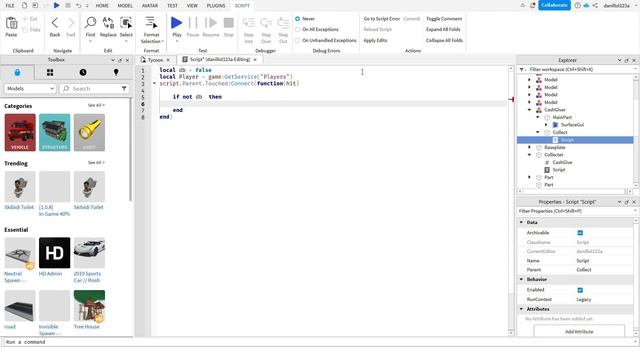Viewport: 640px width, 360px height.
Task: Collapse the Behavior properties section
Action: [x=521, y=280]
